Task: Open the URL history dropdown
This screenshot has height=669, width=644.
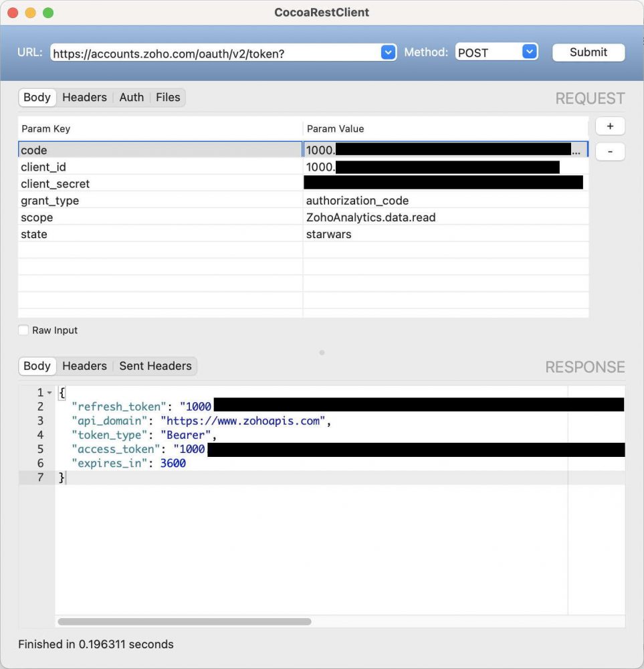Action: pyautogui.click(x=387, y=52)
